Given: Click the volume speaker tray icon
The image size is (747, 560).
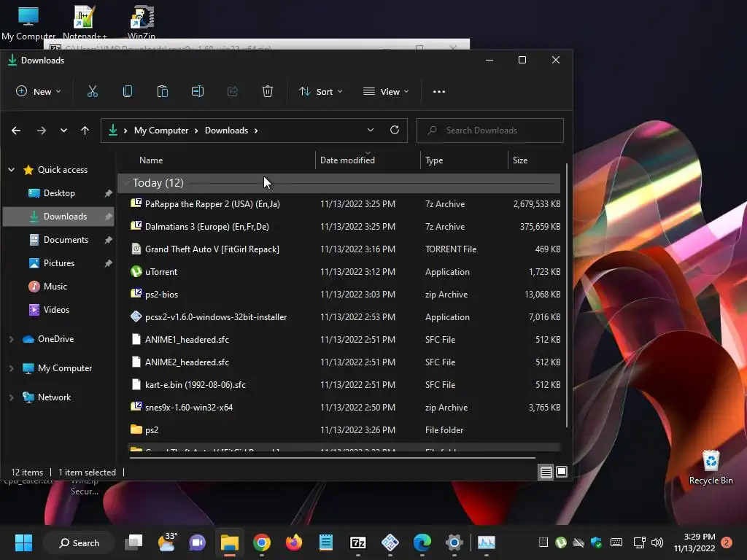Looking at the screenshot, I should coord(657,542).
